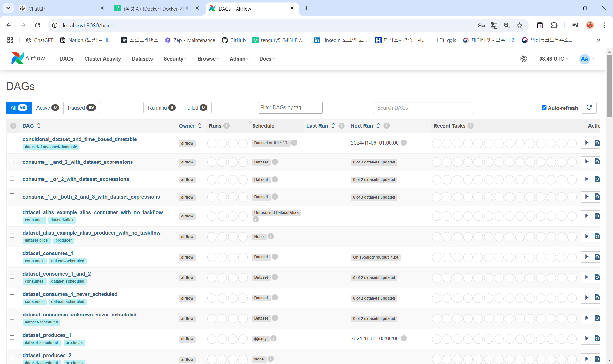Click info icon next to Runs header
Viewport: 613px width, 364px height.
(x=227, y=126)
